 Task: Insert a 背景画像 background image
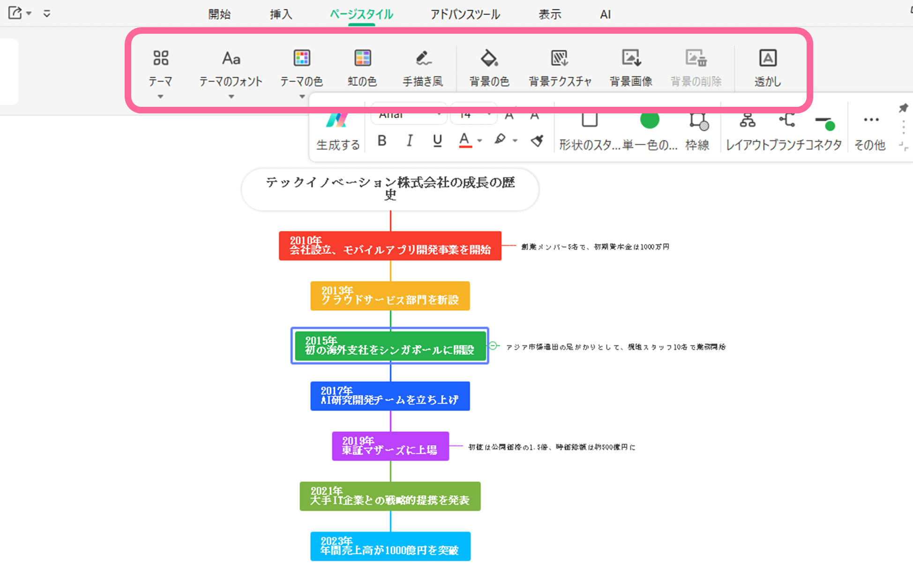pos(630,66)
